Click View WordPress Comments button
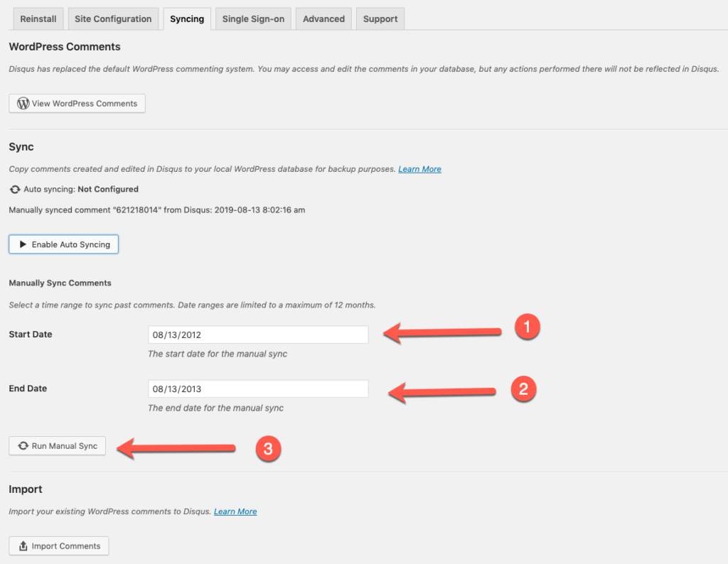The image size is (728, 564). click(x=77, y=104)
